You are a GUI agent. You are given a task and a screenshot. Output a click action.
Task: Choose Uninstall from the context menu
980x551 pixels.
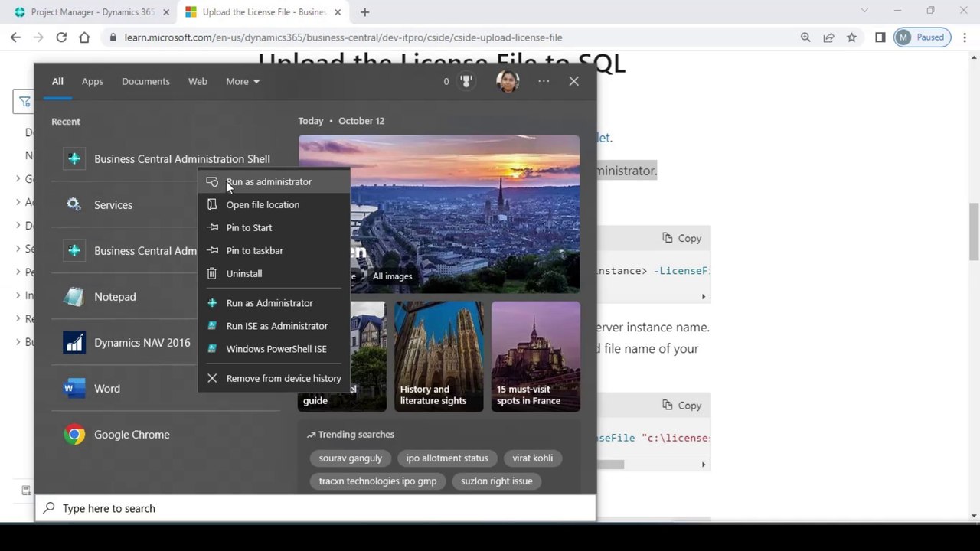pos(273,274)
